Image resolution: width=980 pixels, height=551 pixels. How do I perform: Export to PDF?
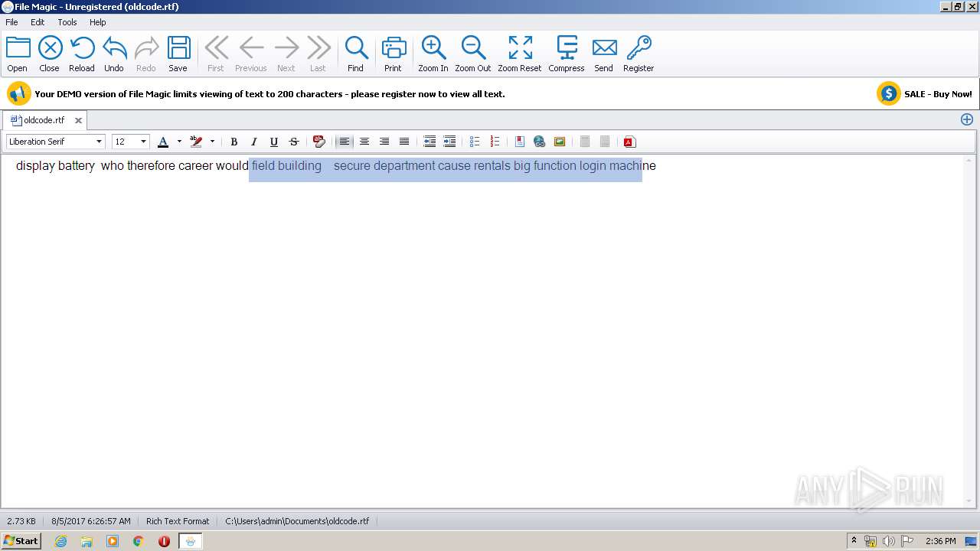point(629,142)
